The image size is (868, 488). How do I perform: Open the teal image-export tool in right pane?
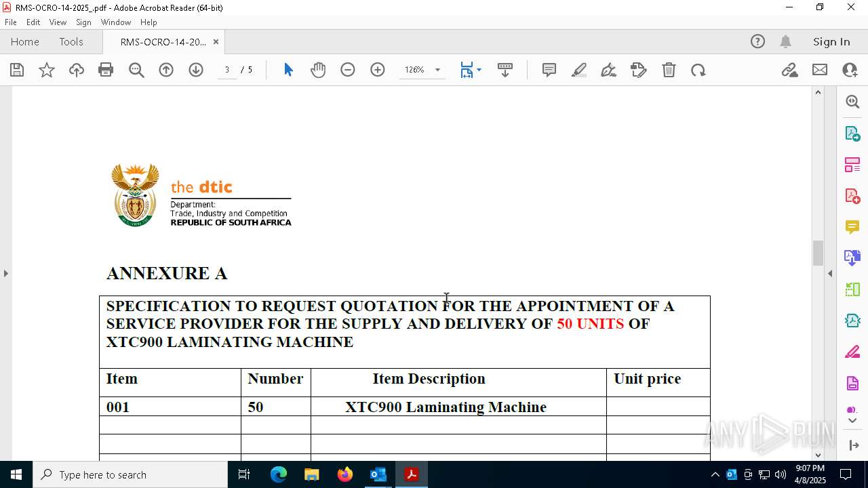[852, 321]
